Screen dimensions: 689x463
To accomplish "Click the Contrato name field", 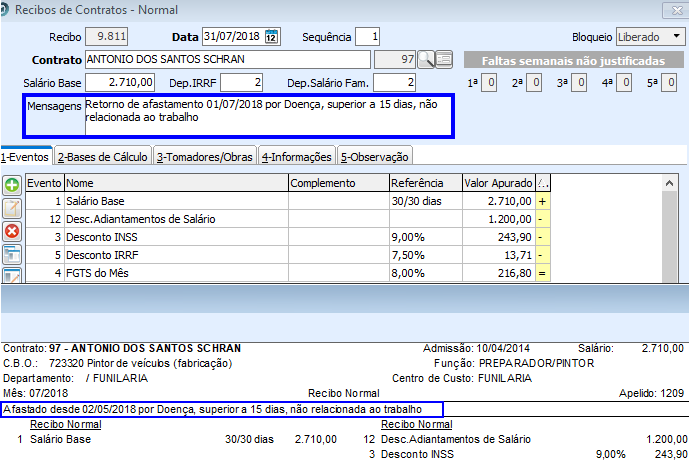I will [228, 59].
